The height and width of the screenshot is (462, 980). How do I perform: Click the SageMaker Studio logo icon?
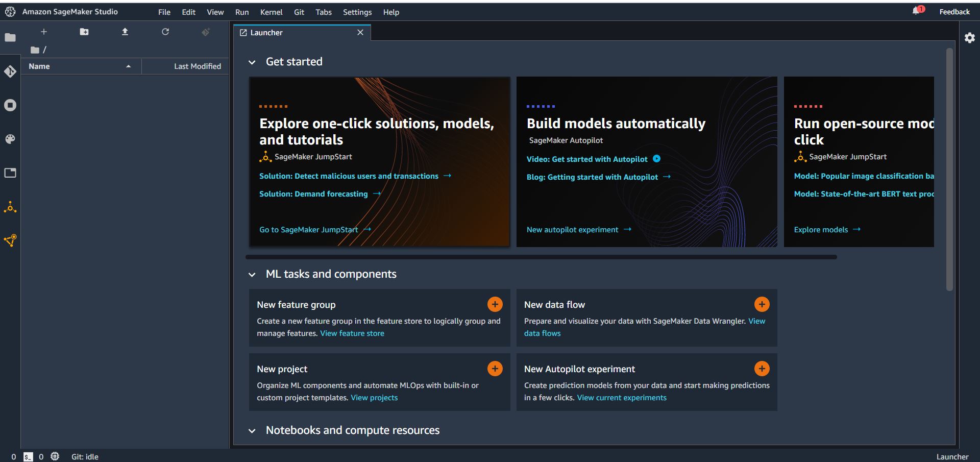[x=10, y=11]
